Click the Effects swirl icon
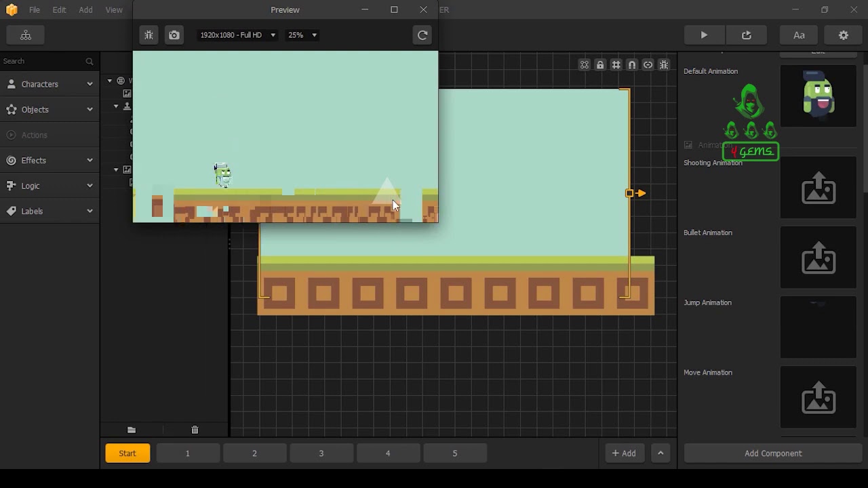This screenshot has height=488, width=868. [x=11, y=161]
